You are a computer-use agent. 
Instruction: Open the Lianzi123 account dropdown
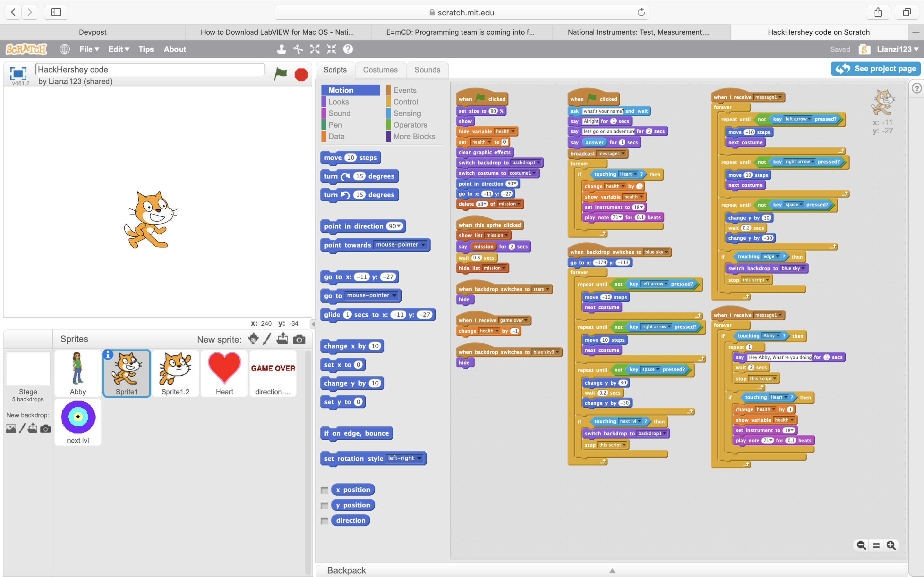coord(897,49)
